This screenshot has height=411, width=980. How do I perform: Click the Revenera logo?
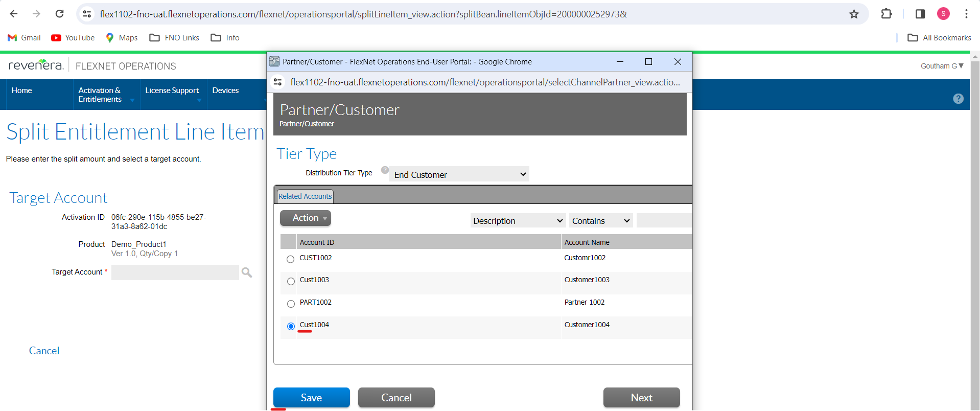pyautogui.click(x=36, y=65)
